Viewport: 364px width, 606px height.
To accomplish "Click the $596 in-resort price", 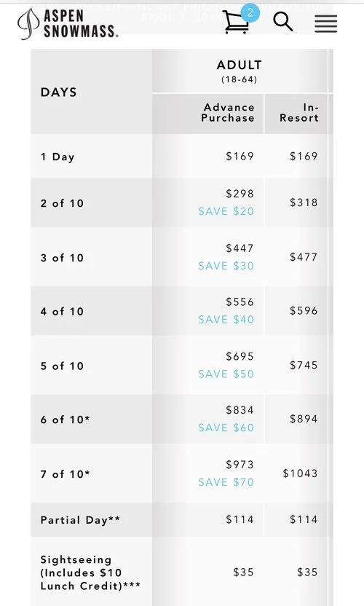I will [304, 311].
